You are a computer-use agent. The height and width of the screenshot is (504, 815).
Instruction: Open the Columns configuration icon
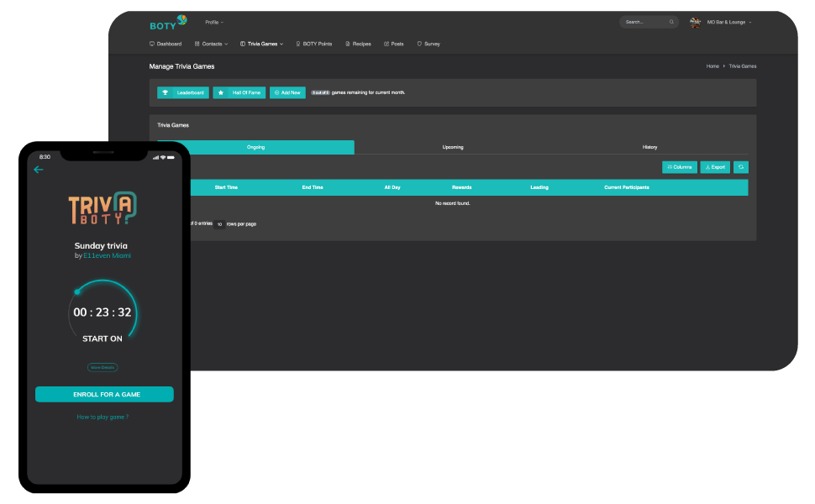670,167
